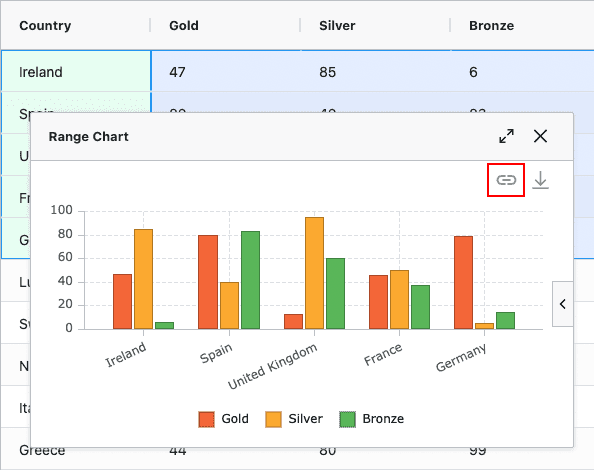
Task: Click United Kingdom's tallest Silver bar
Action: (x=314, y=273)
